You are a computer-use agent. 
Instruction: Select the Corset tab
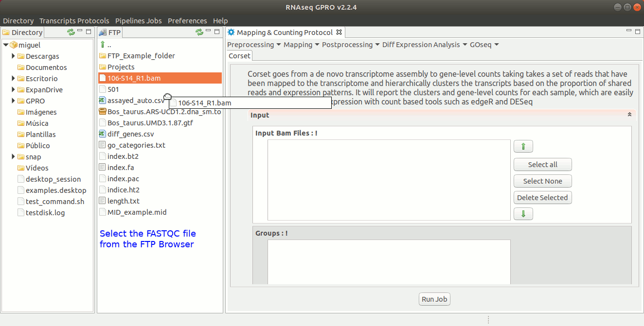point(239,56)
